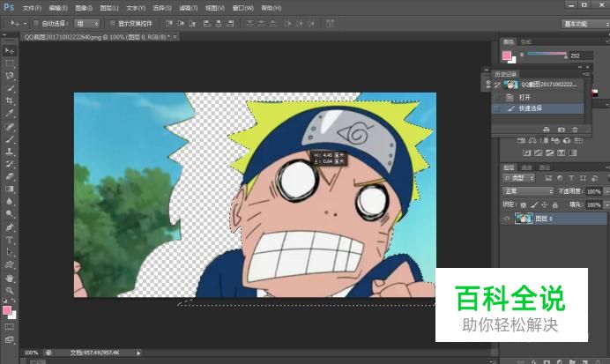Select the Hand tool
The height and width of the screenshot is (364, 610).
tap(10, 277)
